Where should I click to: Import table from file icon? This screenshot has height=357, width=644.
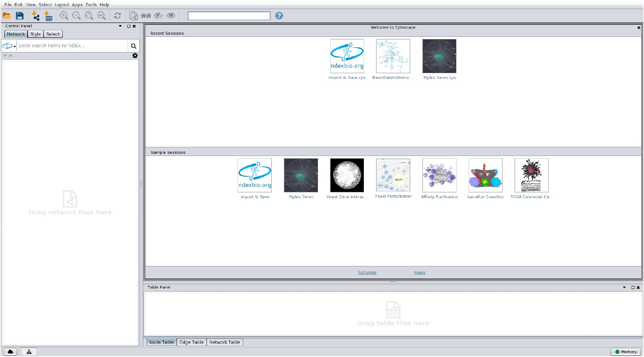click(48, 16)
